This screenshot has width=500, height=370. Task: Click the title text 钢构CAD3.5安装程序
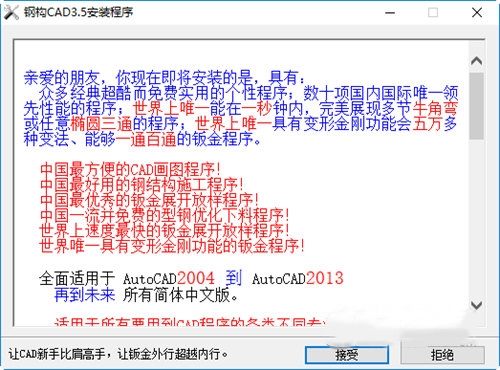click(78, 12)
